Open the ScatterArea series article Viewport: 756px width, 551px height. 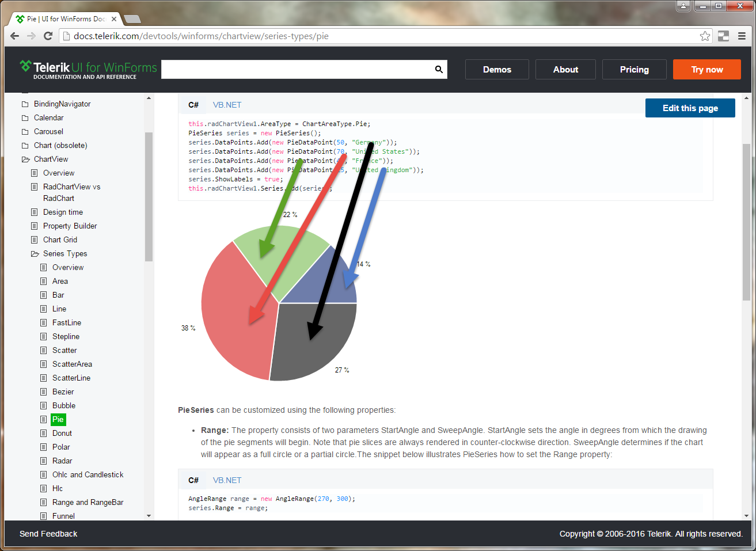pos(72,364)
